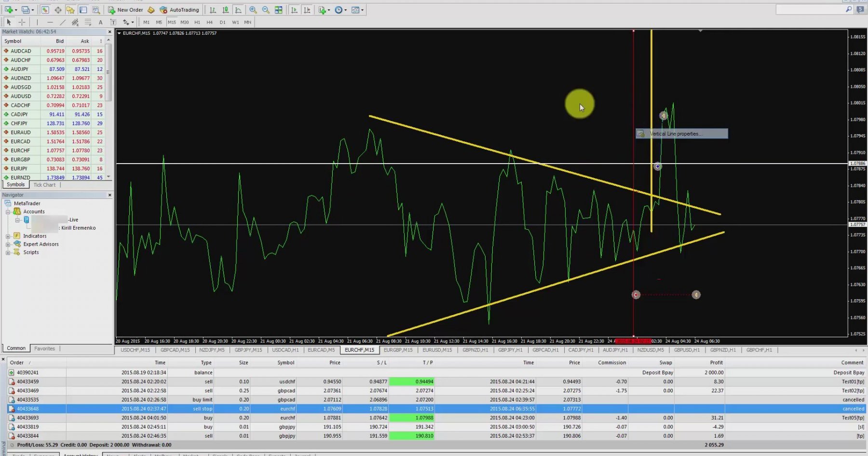Select the trendline drawing tool
This screenshot has width=868, height=456.
click(x=62, y=22)
